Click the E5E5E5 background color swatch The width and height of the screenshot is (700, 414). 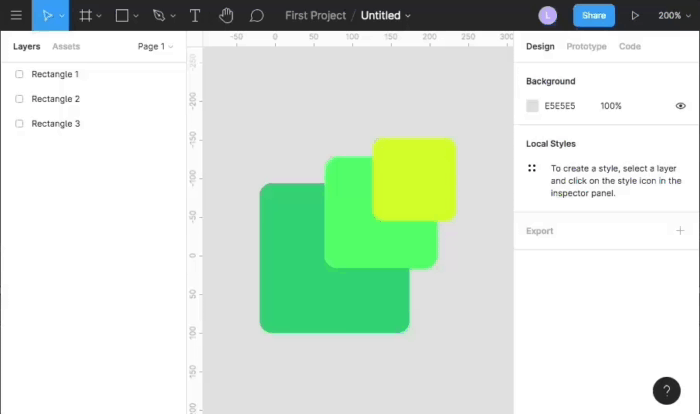pos(532,106)
